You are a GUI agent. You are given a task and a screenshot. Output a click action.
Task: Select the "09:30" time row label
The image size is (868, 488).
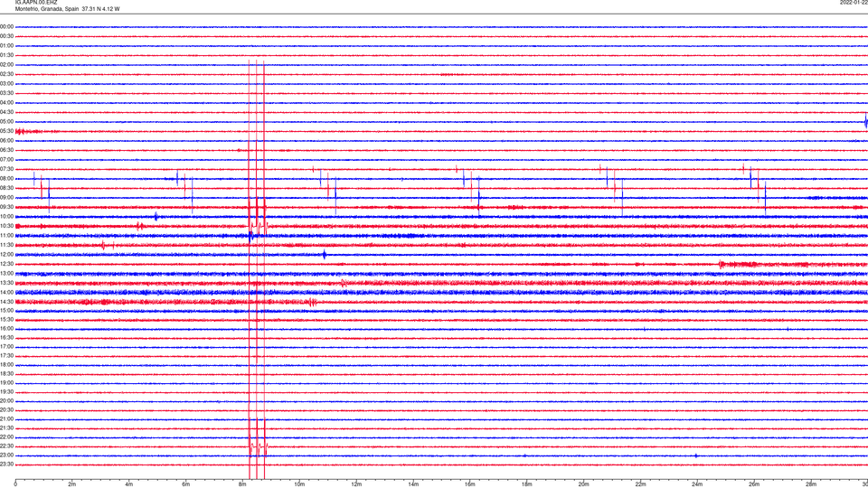[6, 207]
